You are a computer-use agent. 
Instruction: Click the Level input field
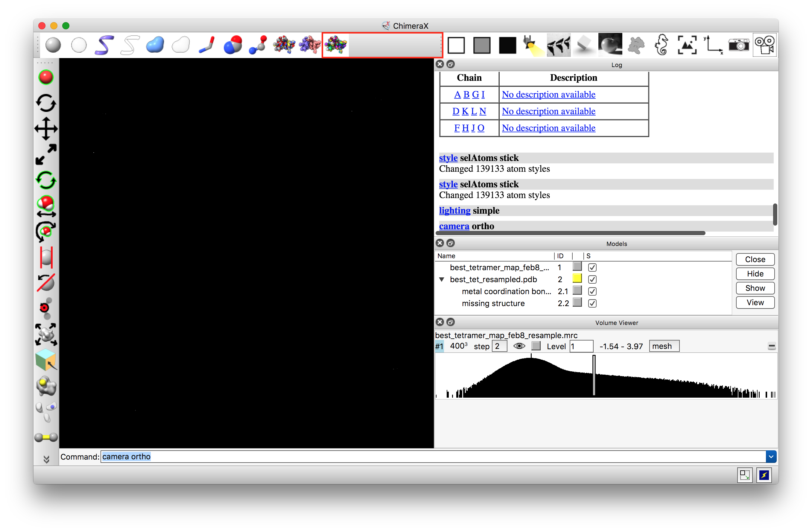(581, 346)
